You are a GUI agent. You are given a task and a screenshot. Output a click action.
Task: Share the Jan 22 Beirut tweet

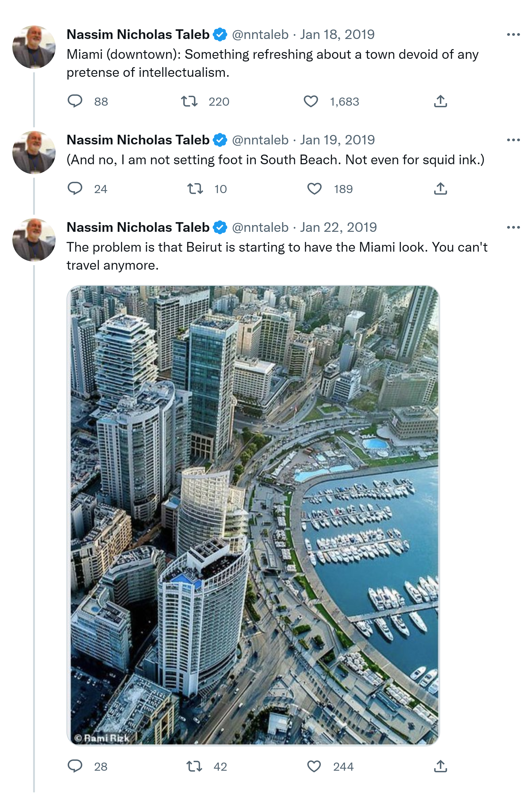pos(440,766)
